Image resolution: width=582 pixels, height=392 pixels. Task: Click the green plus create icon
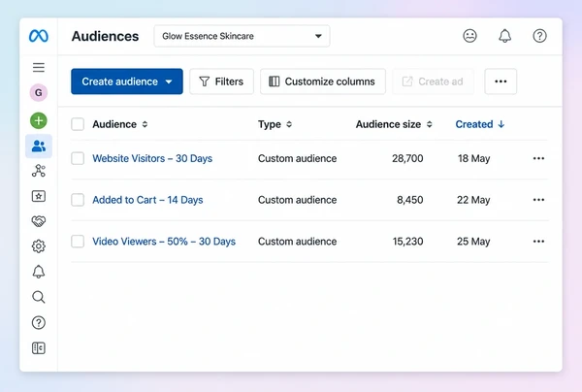[x=39, y=120]
